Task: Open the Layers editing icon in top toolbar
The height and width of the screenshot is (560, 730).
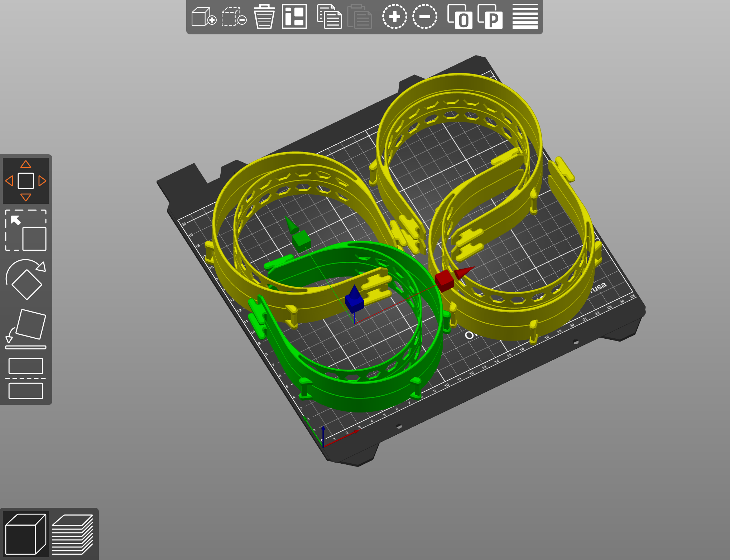Action: tap(525, 16)
